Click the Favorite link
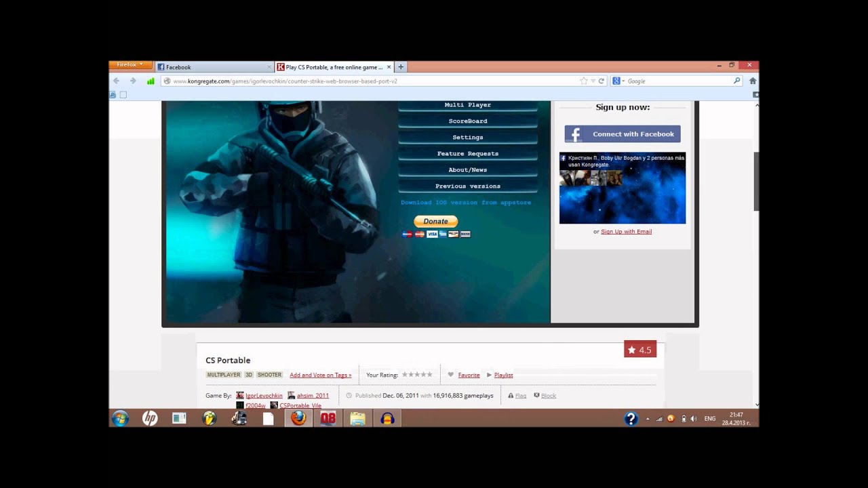Image resolution: width=868 pixels, height=488 pixels. click(x=469, y=375)
